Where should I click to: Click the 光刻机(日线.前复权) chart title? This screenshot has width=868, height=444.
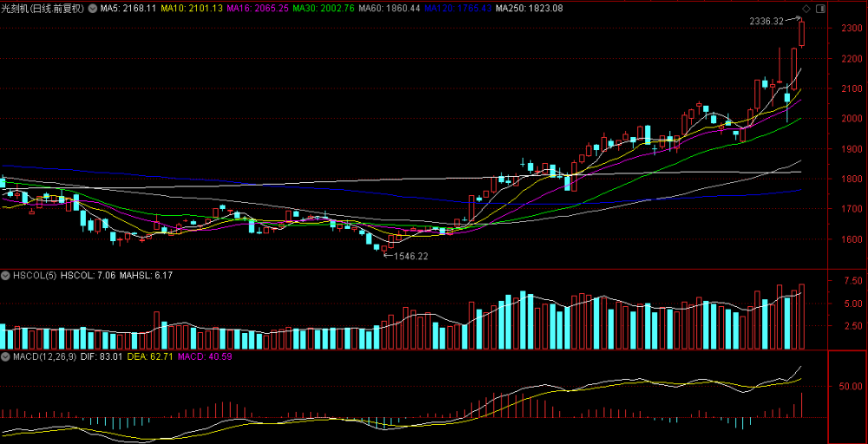pos(43,9)
